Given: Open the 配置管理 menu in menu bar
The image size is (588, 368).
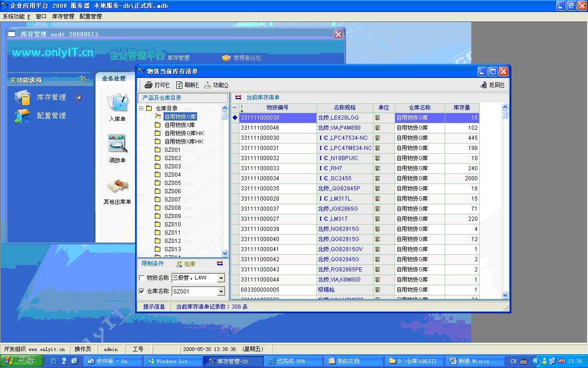Looking at the screenshot, I should point(90,17).
